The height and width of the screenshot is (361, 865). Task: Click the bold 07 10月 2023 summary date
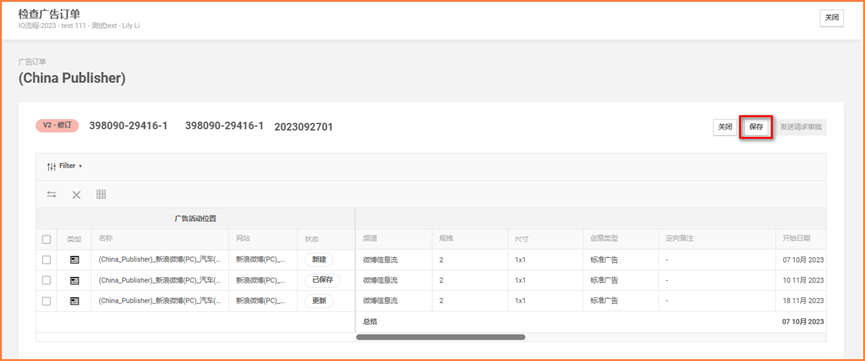(x=803, y=321)
